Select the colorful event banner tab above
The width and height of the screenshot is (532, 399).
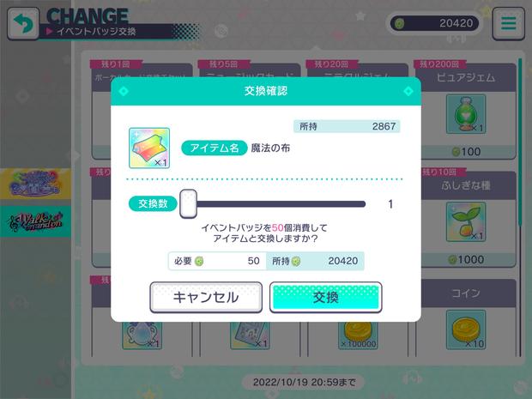coord(35,184)
